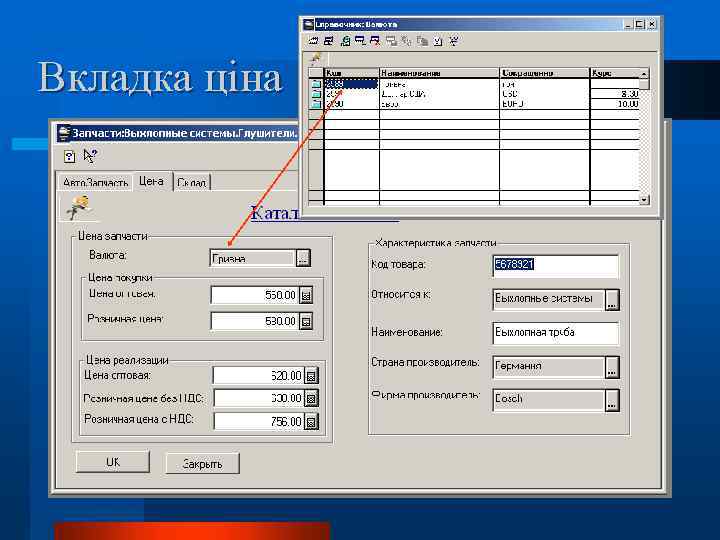Viewport: 720px width, 540px height.
Task: Click the currency toolbar icon with red mark
Action: [x=375, y=41]
